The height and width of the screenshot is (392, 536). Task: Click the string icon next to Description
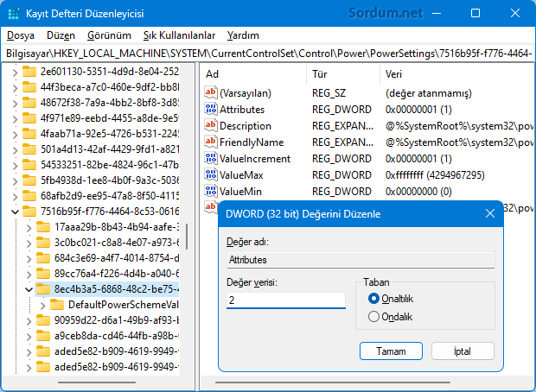pos(210,125)
